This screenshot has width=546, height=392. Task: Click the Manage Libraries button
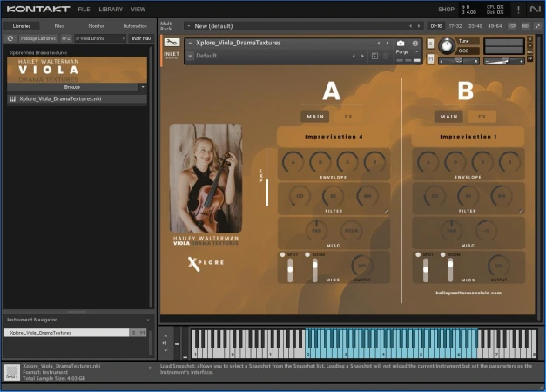37,38
